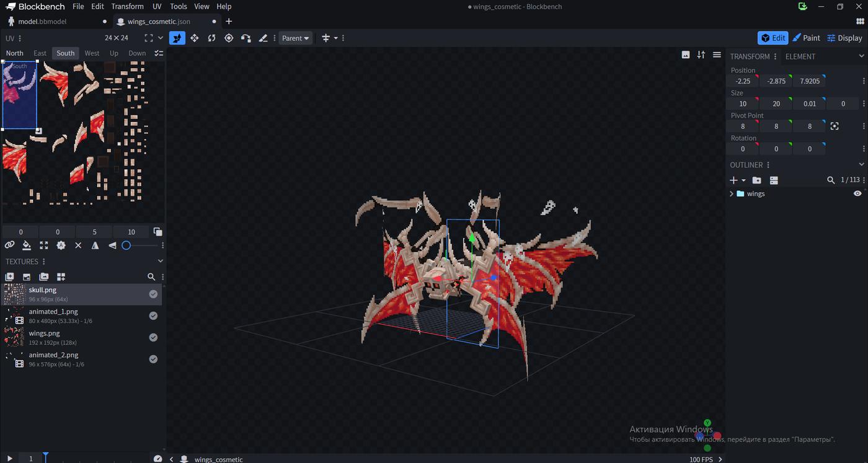Select the Down face tab
This screenshot has width=868, height=463.
137,53
